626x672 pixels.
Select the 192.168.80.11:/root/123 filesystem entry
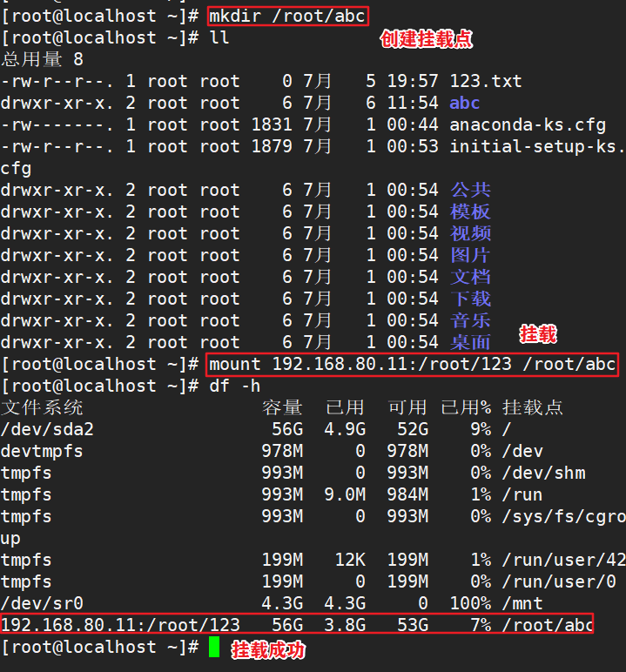pos(120,625)
